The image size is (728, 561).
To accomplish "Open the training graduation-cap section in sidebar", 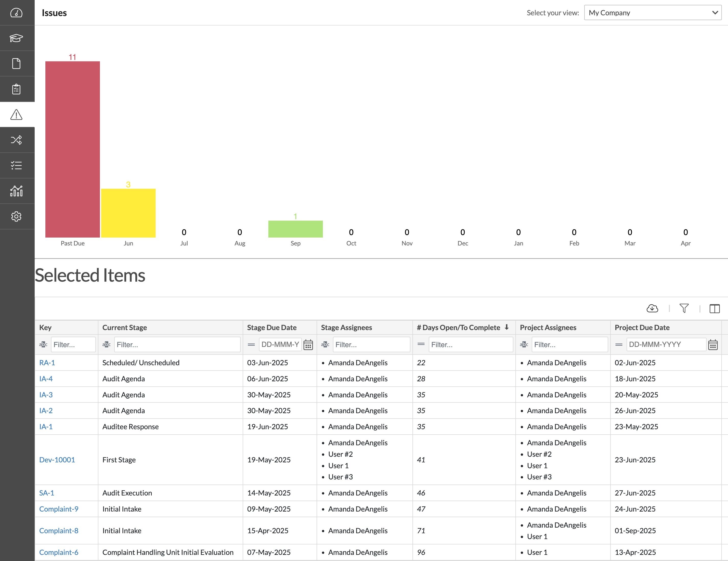I will (17, 38).
